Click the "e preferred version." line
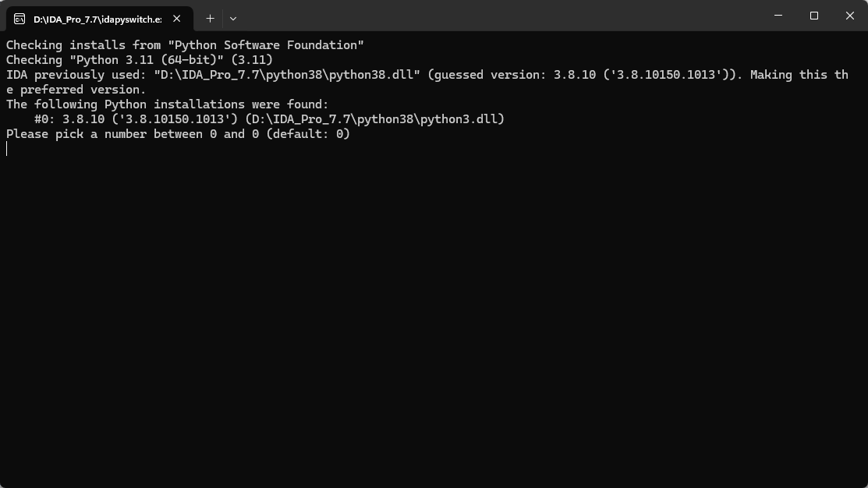 pos(76,90)
